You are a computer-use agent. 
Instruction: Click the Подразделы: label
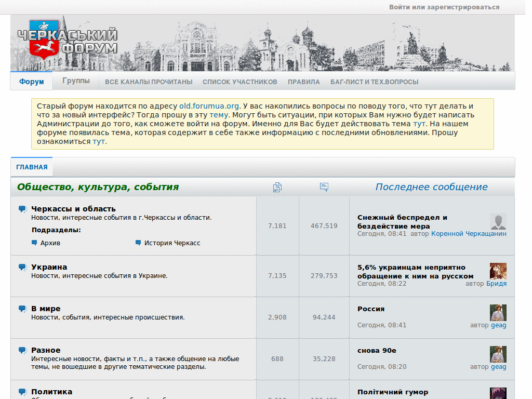pyautogui.click(x=56, y=230)
